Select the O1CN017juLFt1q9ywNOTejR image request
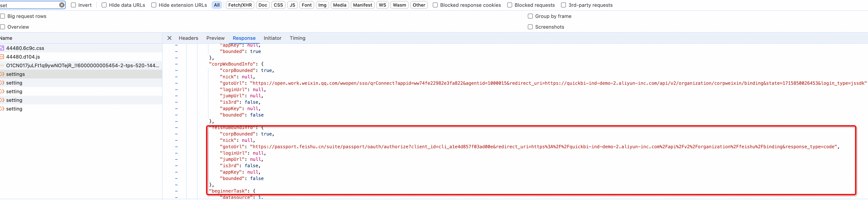The image size is (868, 200). 82,66
